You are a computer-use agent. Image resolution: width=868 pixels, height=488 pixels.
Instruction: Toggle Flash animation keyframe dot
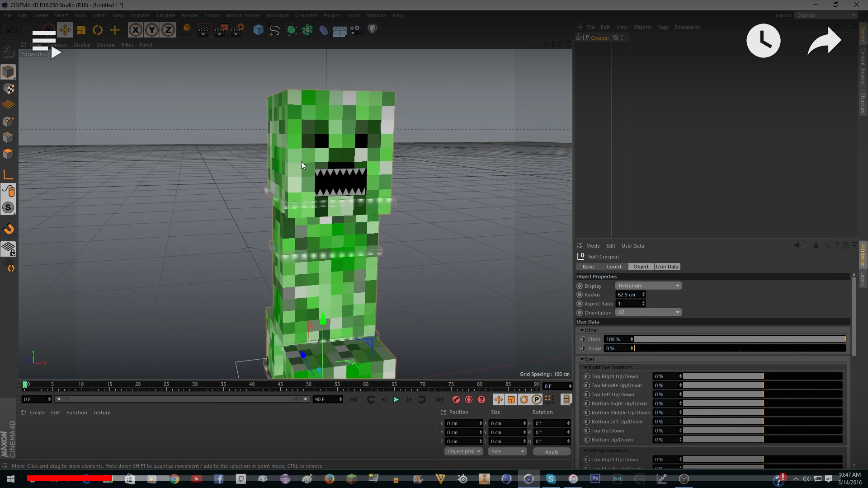pyautogui.click(x=583, y=339)
